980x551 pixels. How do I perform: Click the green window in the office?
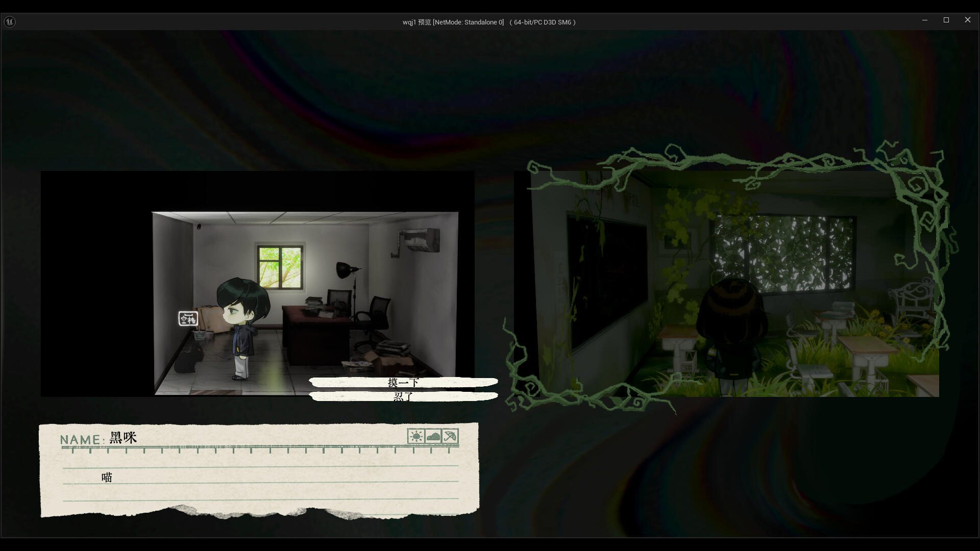click(280, 267)
